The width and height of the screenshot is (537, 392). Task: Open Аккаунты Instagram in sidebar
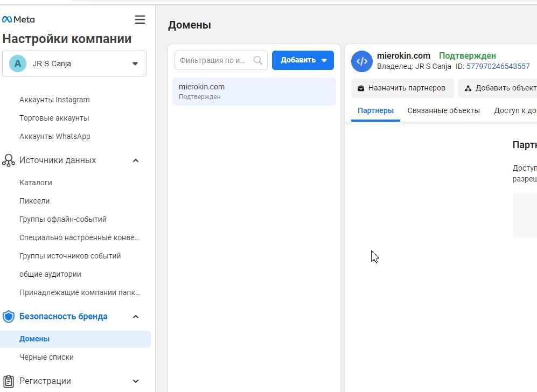[x=54, y=100]
